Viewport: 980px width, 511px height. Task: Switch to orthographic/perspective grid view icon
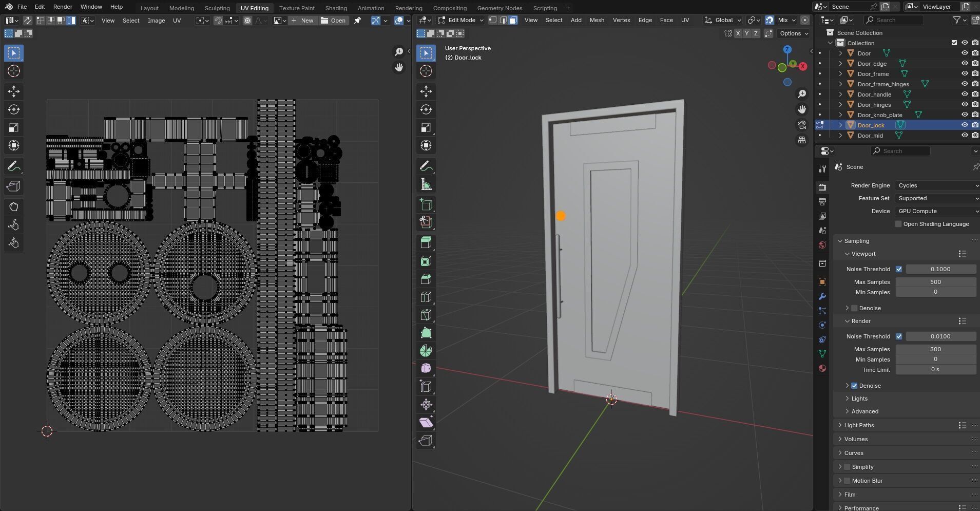802,140
